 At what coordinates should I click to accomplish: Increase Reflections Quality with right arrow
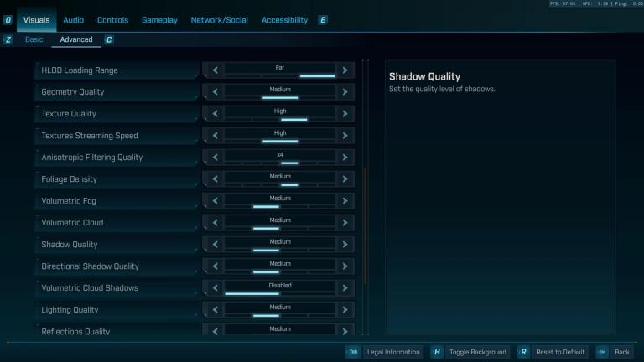click(345, 330)
